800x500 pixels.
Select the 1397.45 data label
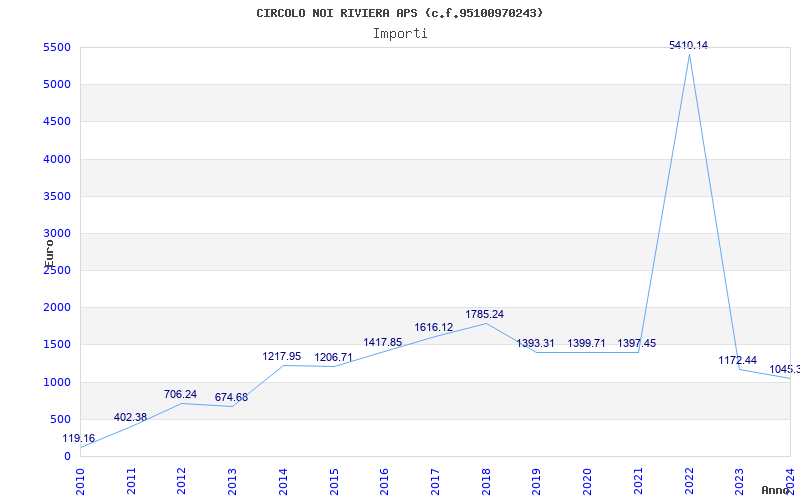[637, 343]
